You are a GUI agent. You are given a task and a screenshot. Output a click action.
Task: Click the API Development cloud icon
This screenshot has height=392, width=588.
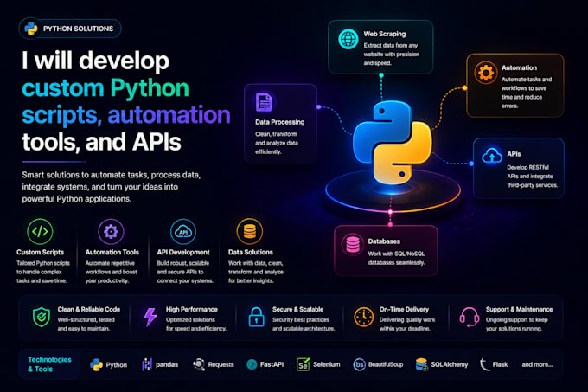coord(183,231)
